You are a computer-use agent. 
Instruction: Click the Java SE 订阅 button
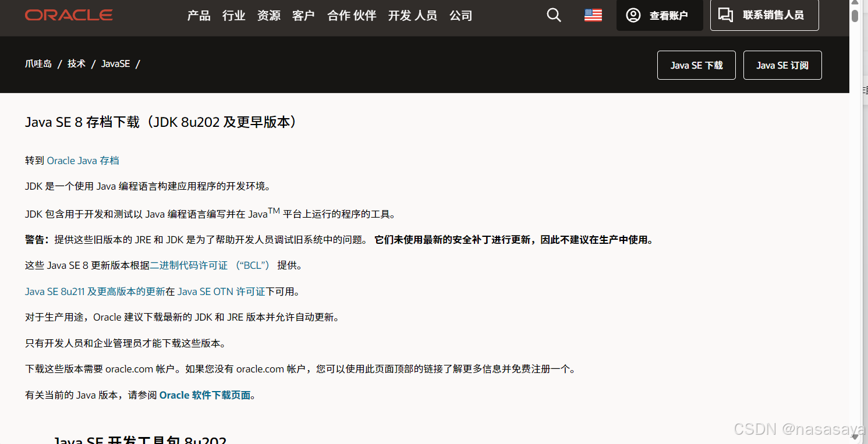point(782,65)
